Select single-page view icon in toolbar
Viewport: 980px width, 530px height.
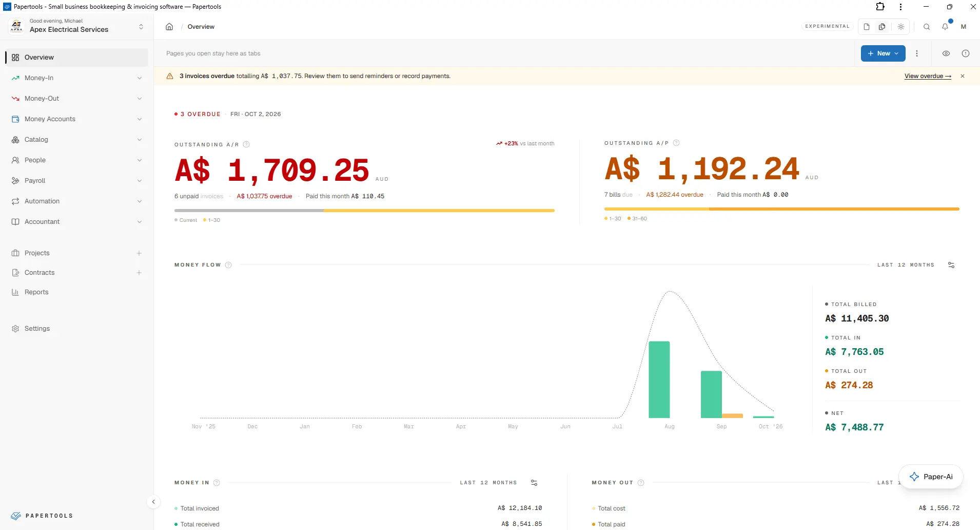867,27
